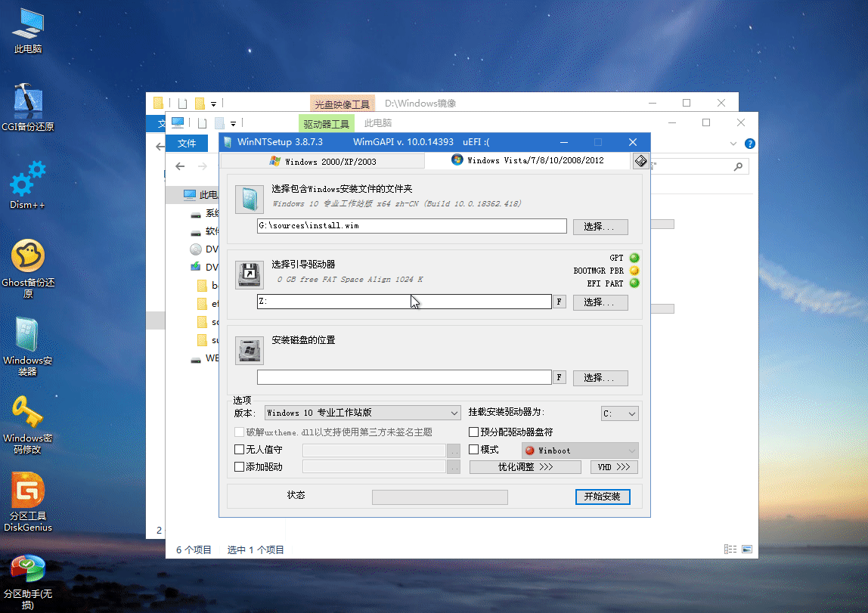Click the Explorer search box
The height and width of the screenshot is (613, 868).
click(699, 166)
